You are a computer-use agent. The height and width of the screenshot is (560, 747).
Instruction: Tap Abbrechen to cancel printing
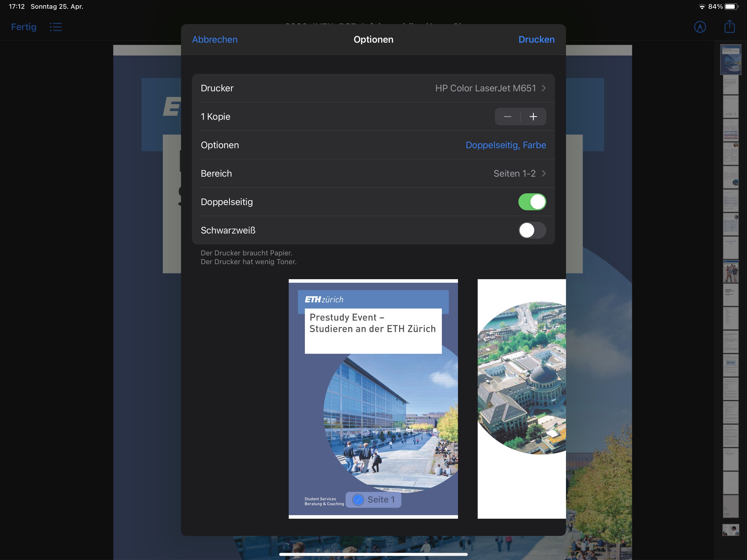[x=215, y=40]
